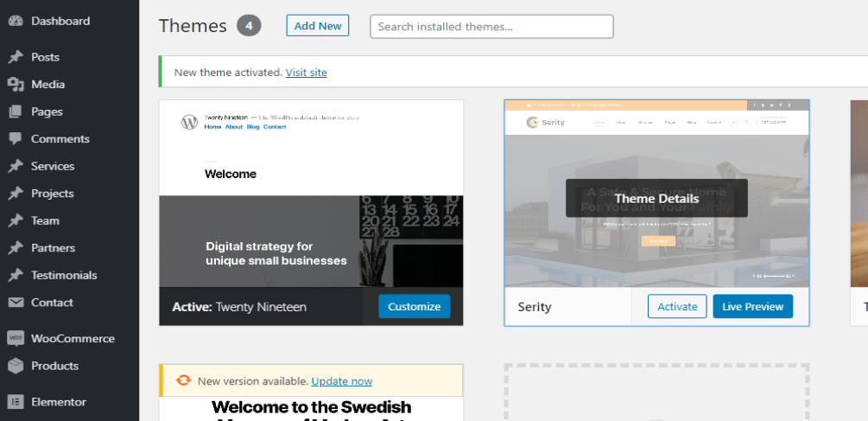Click the Pages icon in sidebar
The image size is (868, 421).
[x=15, y=112]
